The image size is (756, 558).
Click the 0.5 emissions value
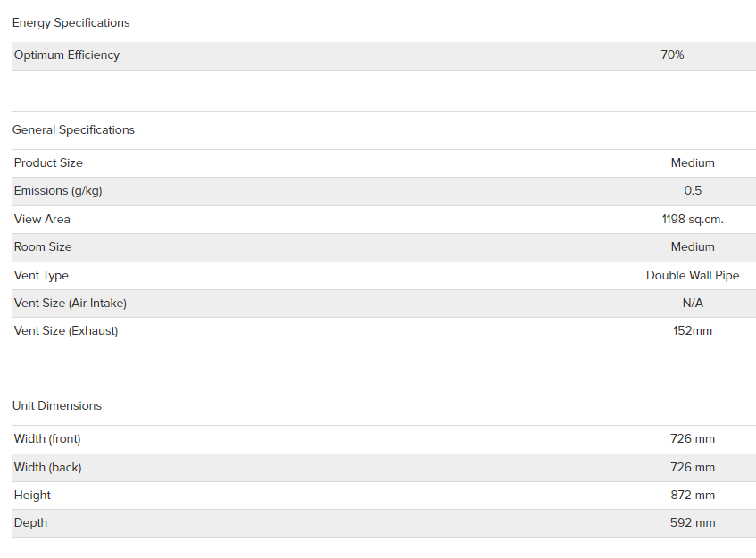[693, 190]
